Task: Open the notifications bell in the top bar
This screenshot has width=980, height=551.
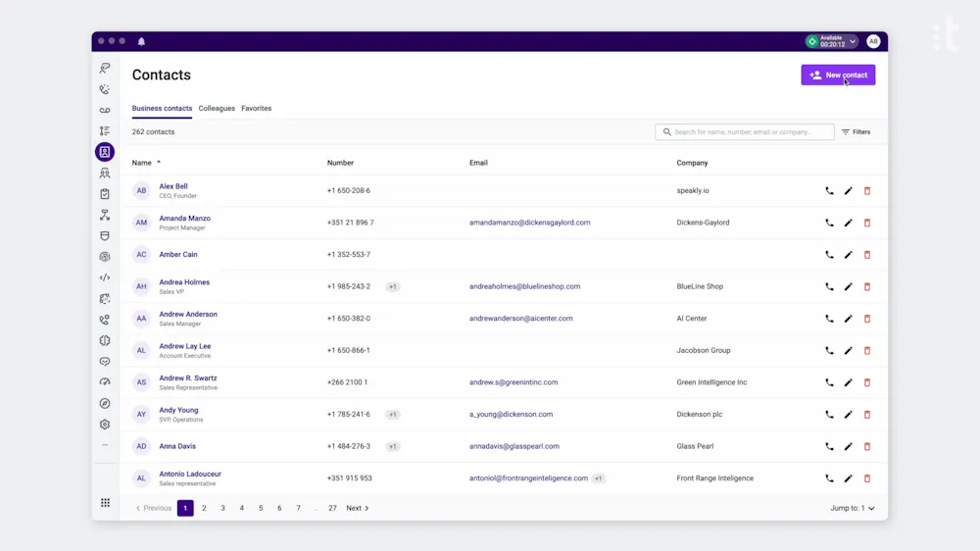Action: [141, 41]
